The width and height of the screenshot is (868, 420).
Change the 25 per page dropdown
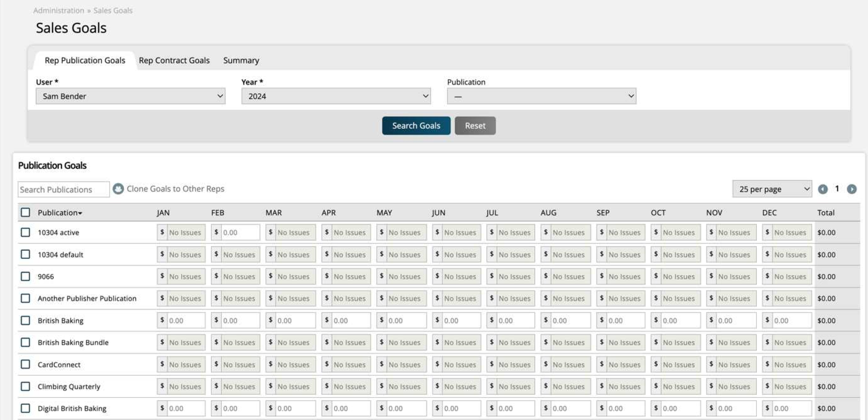(x=772, y=189)
